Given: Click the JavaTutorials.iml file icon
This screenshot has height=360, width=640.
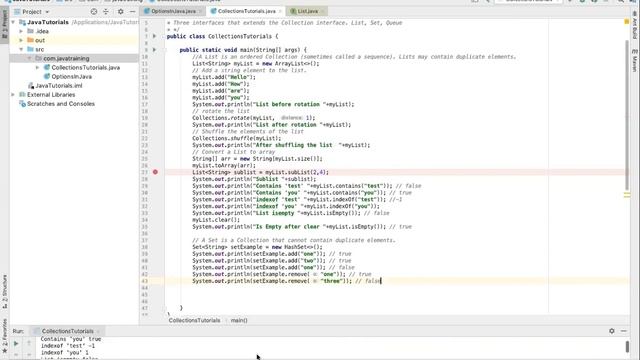Looking at the screenshot, I should [31, 86].
